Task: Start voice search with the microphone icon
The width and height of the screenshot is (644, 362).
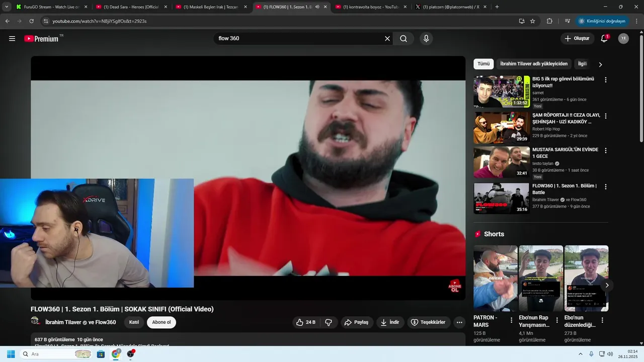Action: point(426,39)
